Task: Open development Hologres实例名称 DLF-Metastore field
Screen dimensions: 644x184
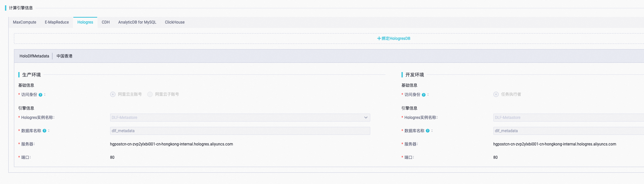Action: coord(568,118)
